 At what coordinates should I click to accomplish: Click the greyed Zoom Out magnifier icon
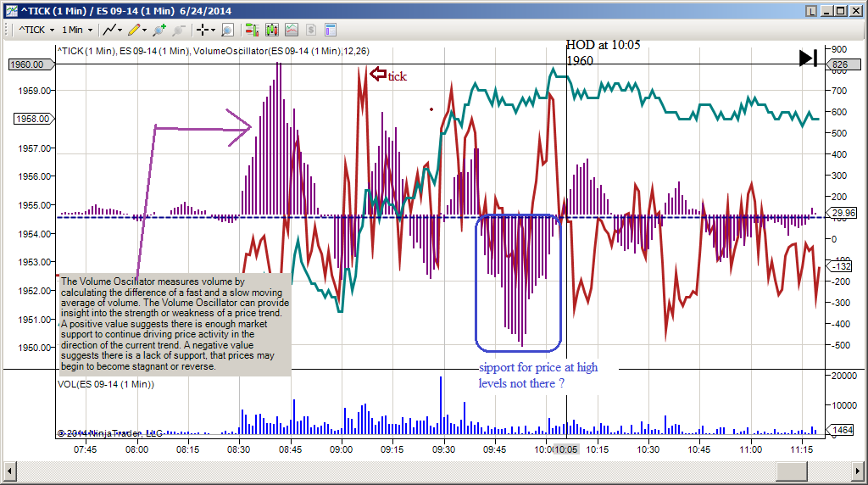(x=178, y=30)
